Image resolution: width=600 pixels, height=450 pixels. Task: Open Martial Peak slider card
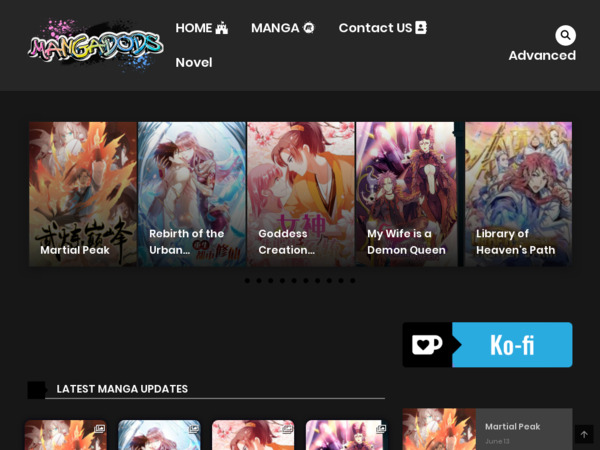(x=83, y=194)
